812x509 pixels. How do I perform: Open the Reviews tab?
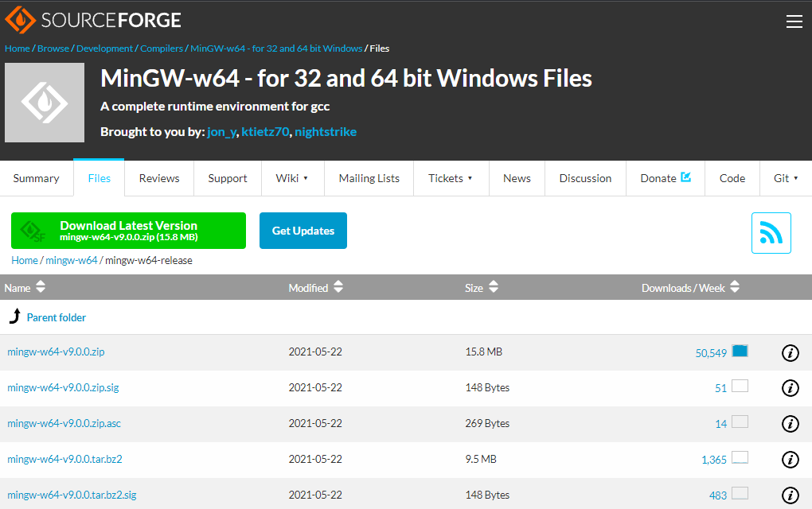tap(159, 178)
